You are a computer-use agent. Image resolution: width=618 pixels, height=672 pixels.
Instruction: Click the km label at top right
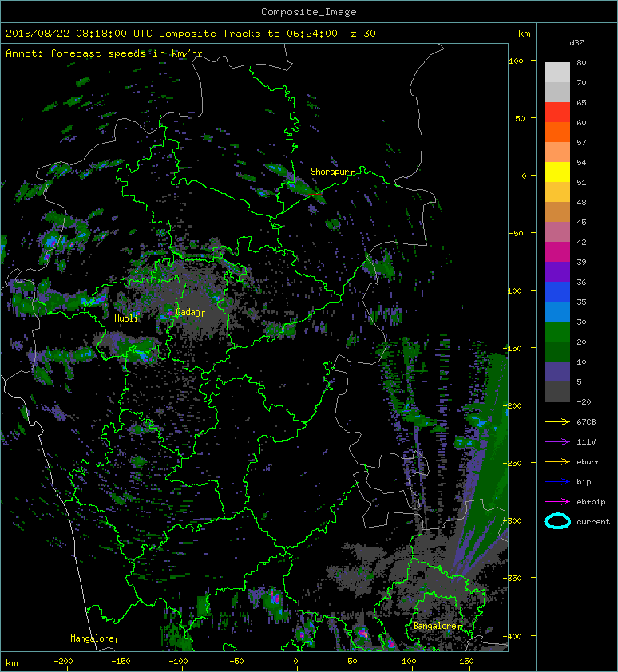(x=525, y=34)
